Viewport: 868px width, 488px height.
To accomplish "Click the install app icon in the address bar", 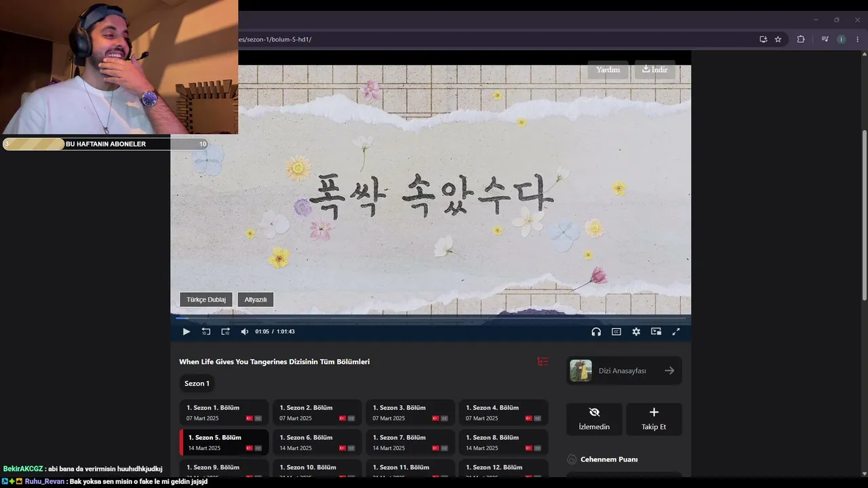I will tap(763, 39).
